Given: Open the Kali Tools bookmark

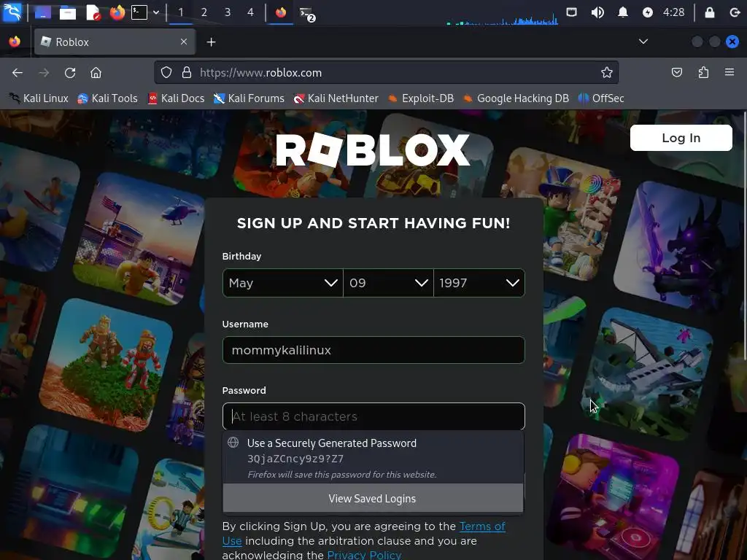Looking at the screenshot, I should coord(108,98).
